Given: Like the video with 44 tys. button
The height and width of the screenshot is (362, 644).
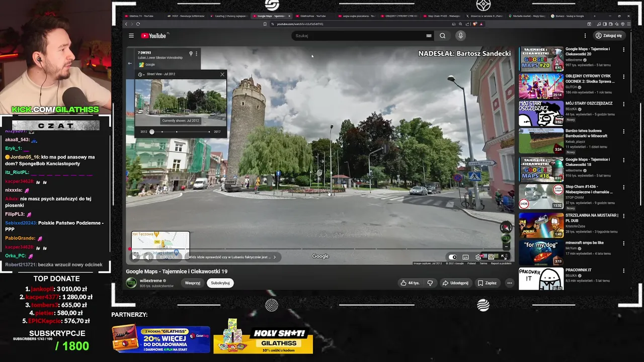Looking at the screenshot, I should pos(410,283).
